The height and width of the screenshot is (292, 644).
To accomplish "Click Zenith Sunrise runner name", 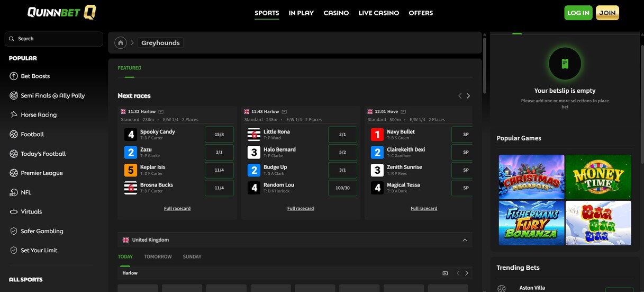I will tap(404, 167).
